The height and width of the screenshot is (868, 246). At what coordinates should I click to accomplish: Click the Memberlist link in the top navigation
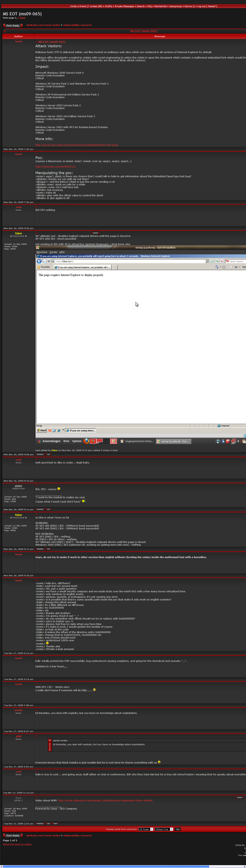[160, 6]
